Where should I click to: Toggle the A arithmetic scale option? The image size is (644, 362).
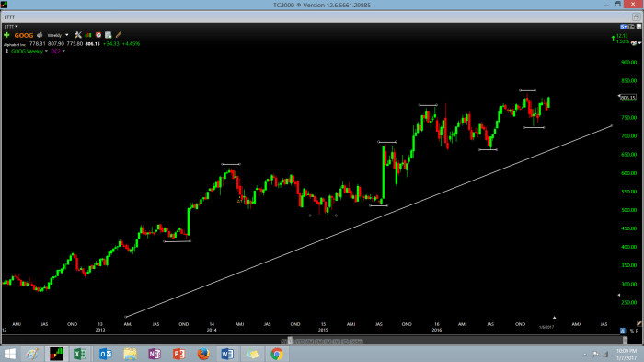point(623,331)
